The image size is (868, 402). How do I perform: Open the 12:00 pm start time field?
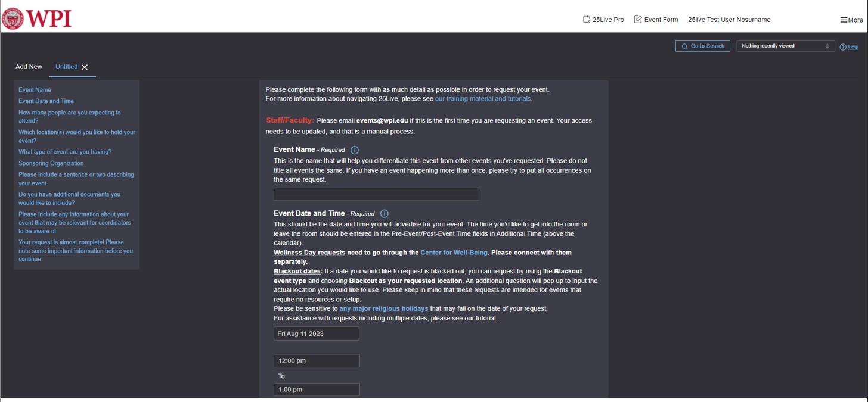click(317, 360)
